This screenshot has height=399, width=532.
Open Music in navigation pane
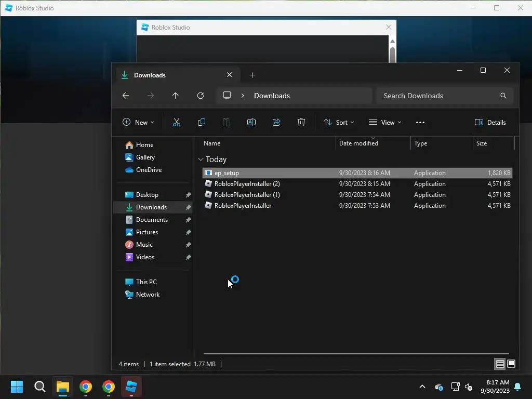(x=144, y=245)
